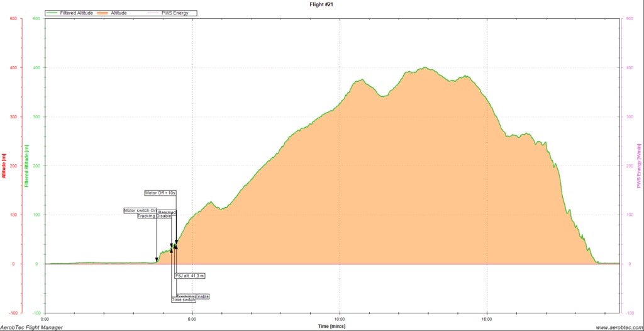644x331 pixels.
Task: Select the 'Motor Off + 10s' marker label
Action: [160, 193]
